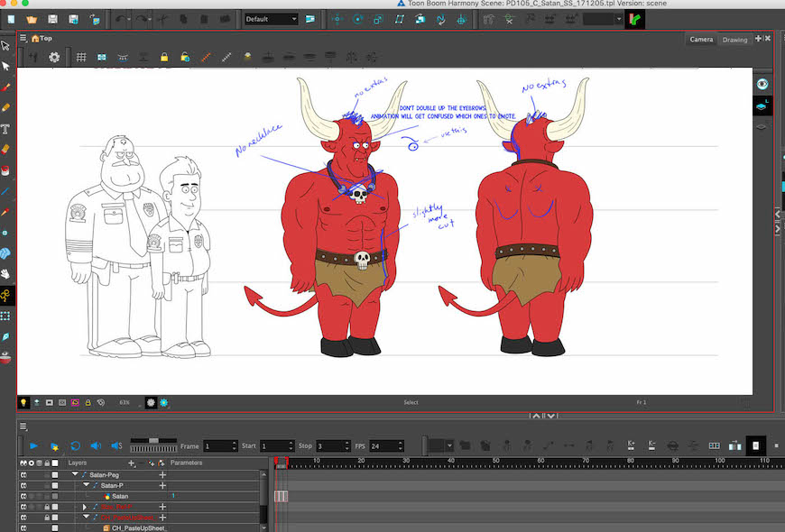Switch to the Camera tab

(x=701, y=39)
